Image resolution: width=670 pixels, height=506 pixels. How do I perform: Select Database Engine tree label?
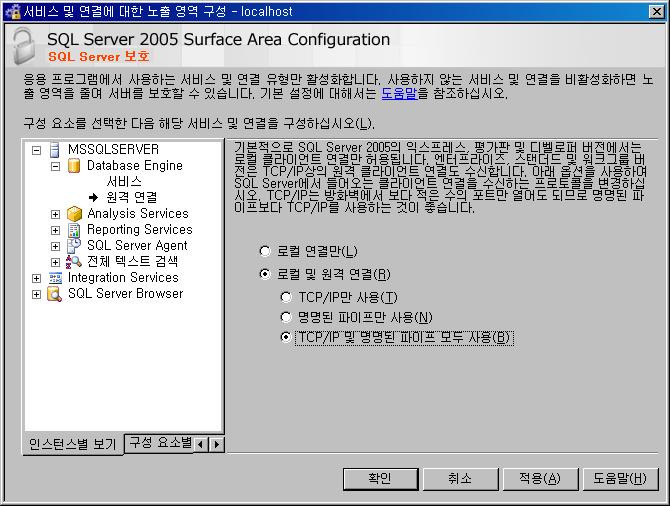coord(135,165)
